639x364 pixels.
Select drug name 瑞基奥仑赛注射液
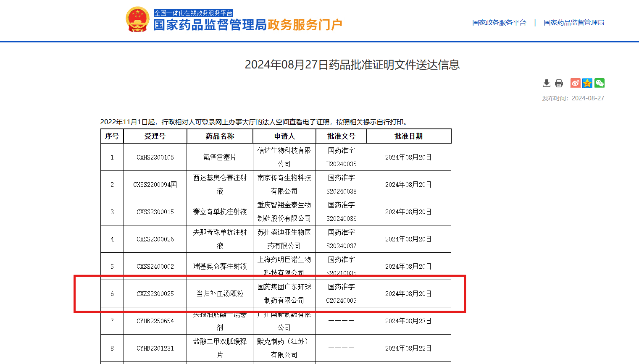(220, 267)
